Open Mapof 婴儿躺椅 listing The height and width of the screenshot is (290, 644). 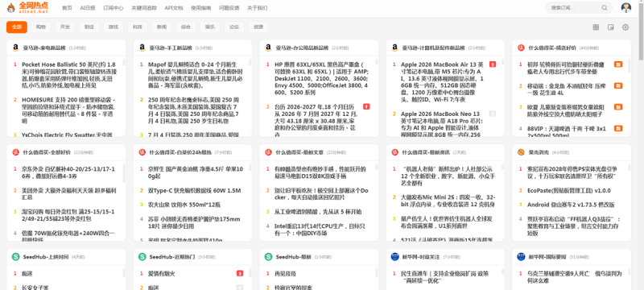point(195,75)
